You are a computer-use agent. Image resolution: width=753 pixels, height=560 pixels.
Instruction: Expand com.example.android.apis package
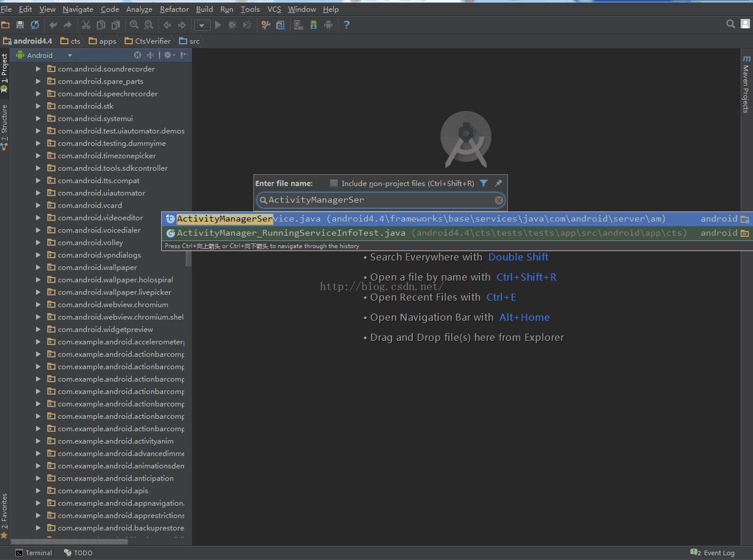[38, 491]
